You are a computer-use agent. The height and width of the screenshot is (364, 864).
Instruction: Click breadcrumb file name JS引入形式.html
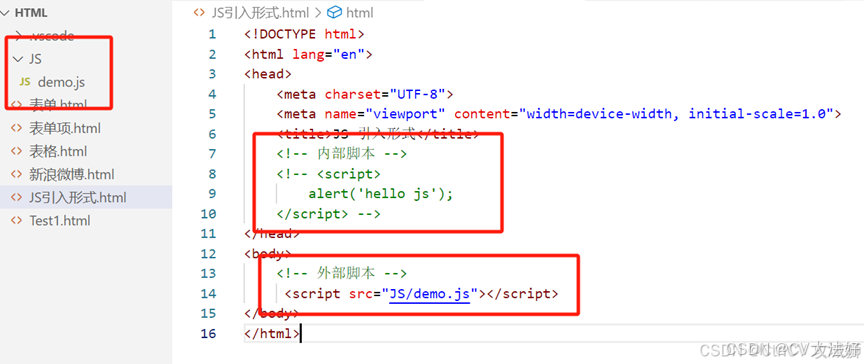point(260,12)
